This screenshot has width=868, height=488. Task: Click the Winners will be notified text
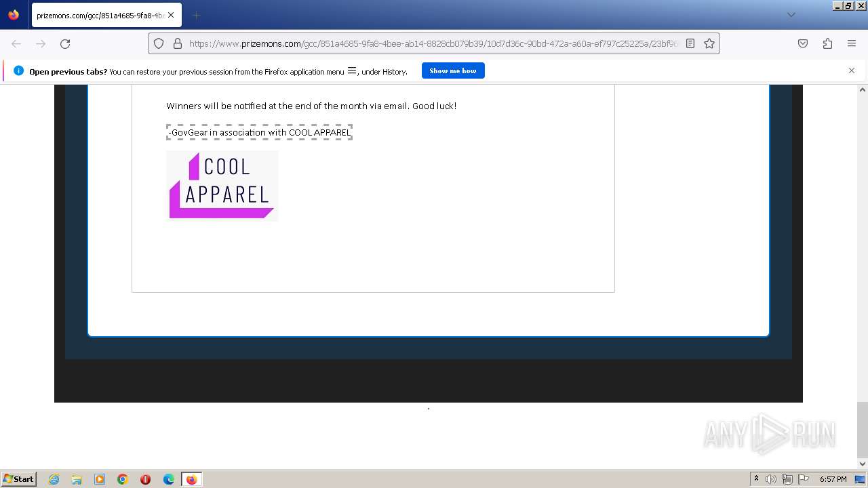point(311,106)
